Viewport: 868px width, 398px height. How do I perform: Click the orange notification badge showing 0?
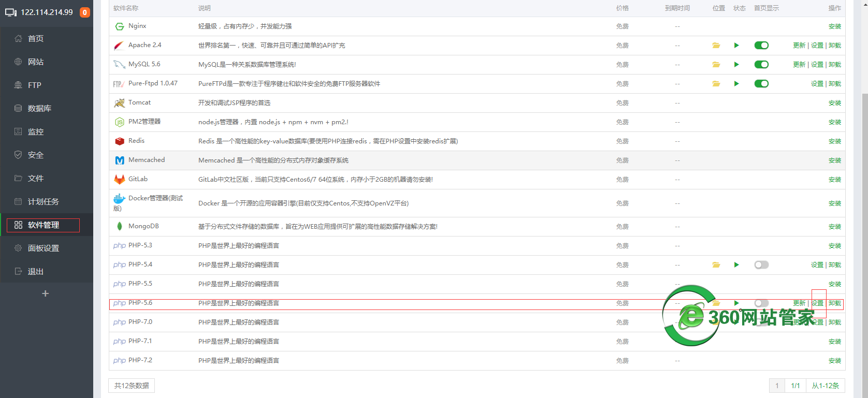coord(85,12)
